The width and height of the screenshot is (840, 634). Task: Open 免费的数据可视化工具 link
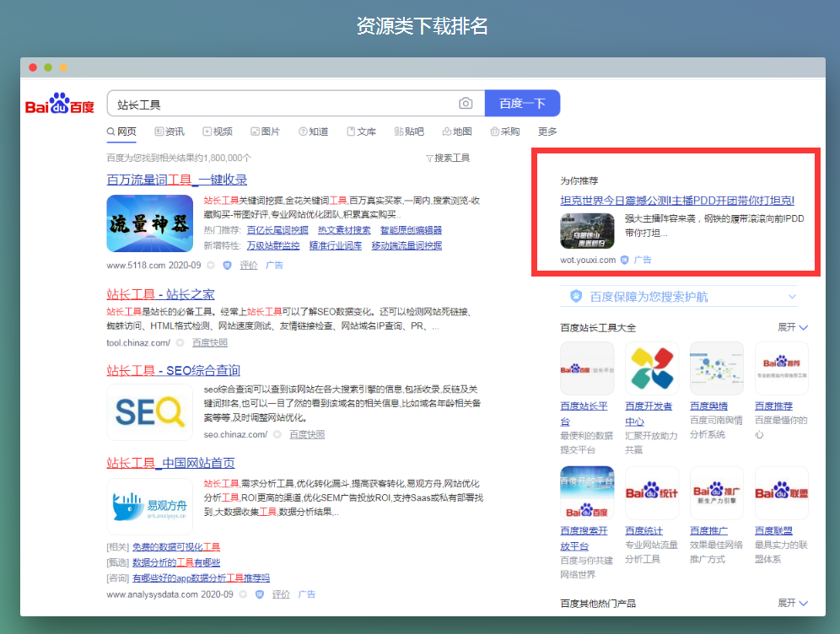click(176, 547)
